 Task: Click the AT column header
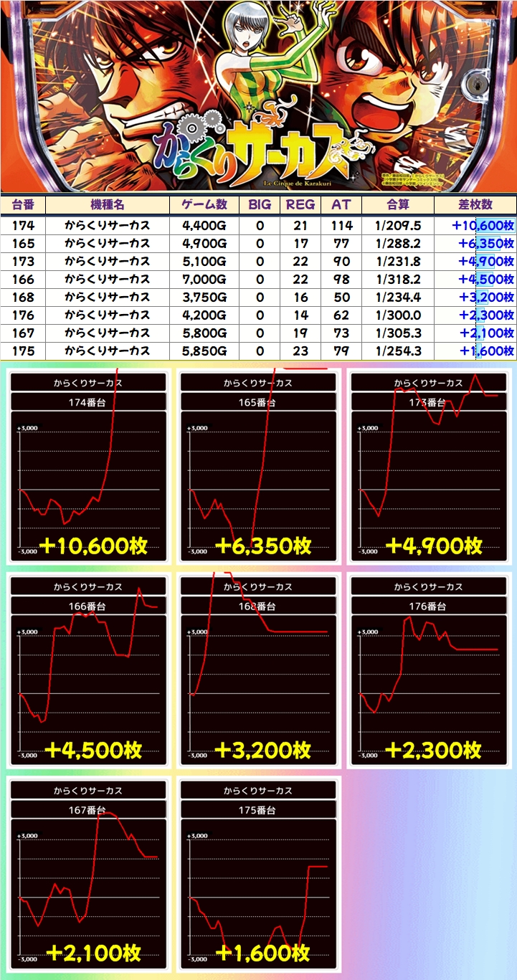pyautogui.click(x=341, y=204)
